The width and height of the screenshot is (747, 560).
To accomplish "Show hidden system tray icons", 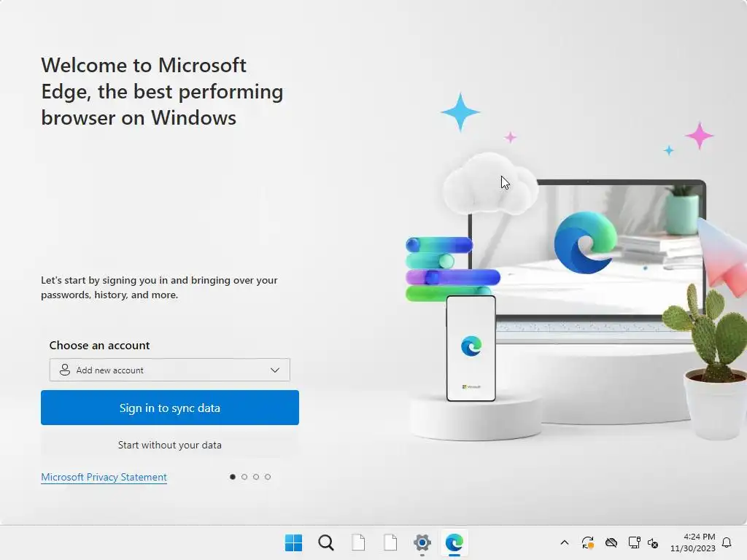I will click(565, 542).
